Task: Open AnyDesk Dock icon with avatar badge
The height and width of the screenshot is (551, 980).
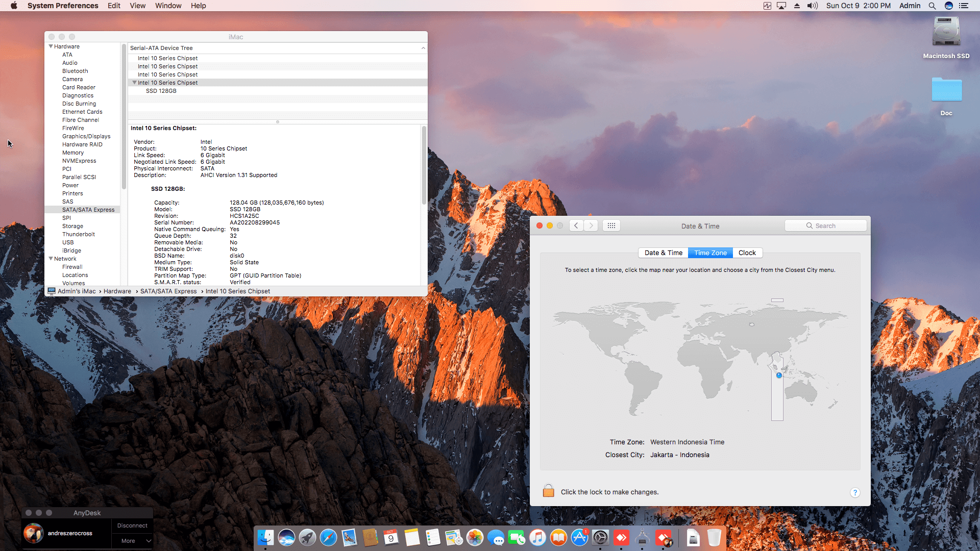Action: coord(664,537)
